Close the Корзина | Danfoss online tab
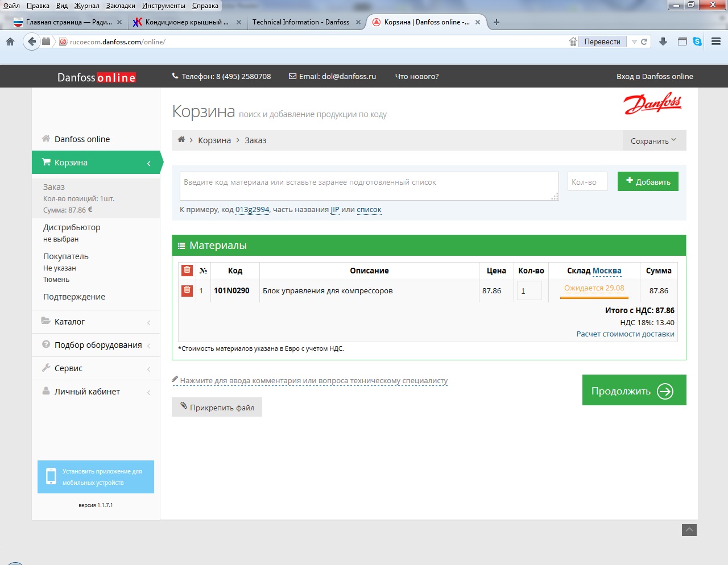The width and height of the screenshot is (728, 565). pyautogui.click(x=478, y=22)
